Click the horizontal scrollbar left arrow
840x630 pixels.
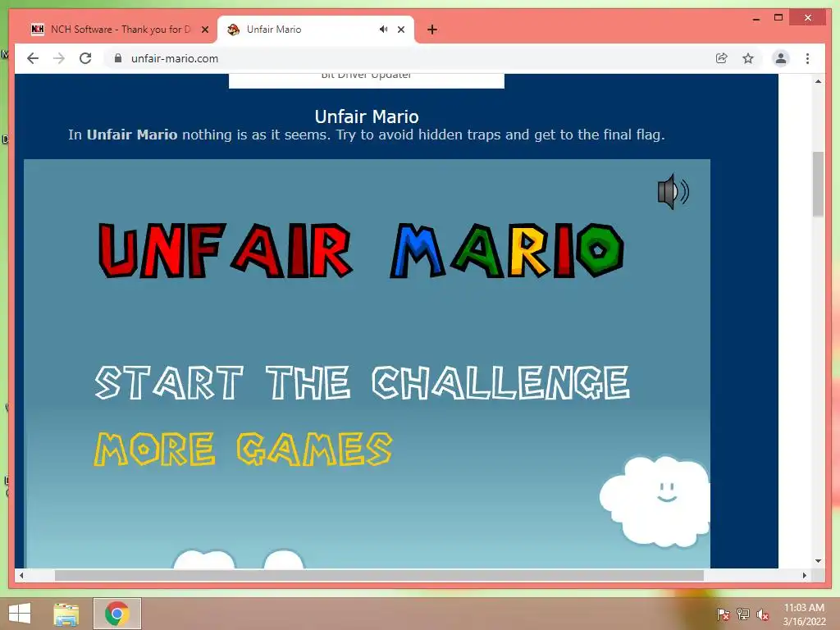tap(21, 575)
